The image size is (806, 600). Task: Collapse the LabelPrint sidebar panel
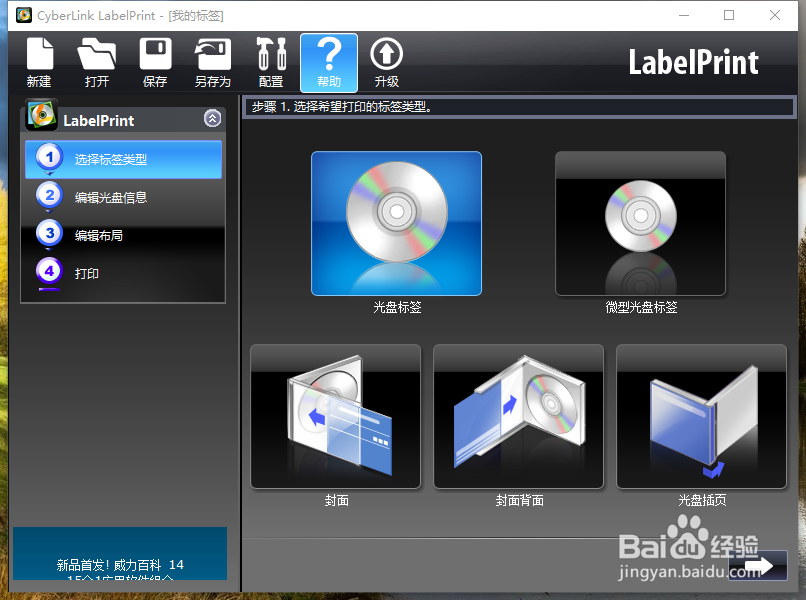[x=212, y=118]
